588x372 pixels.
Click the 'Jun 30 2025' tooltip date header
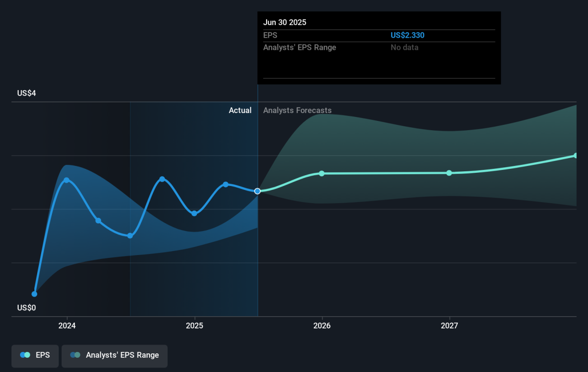tap(285, 23)
